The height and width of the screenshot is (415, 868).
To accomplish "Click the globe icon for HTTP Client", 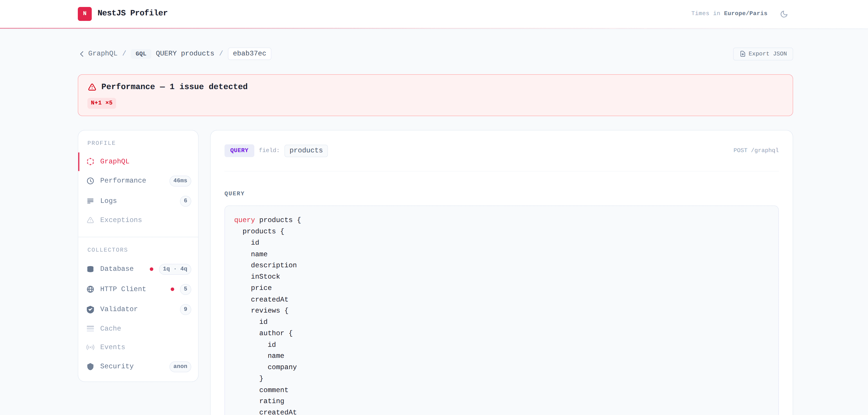I will click(x=90, y=289).
